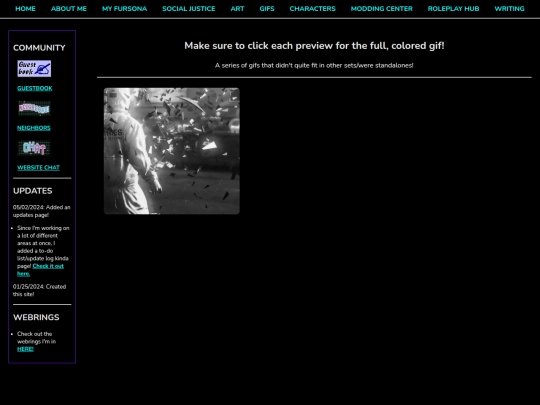Click the WEBRINGS sidebar heading
The height and width of the screenshot is (405, 540).
pyautogui.click(x=36, y=317)
